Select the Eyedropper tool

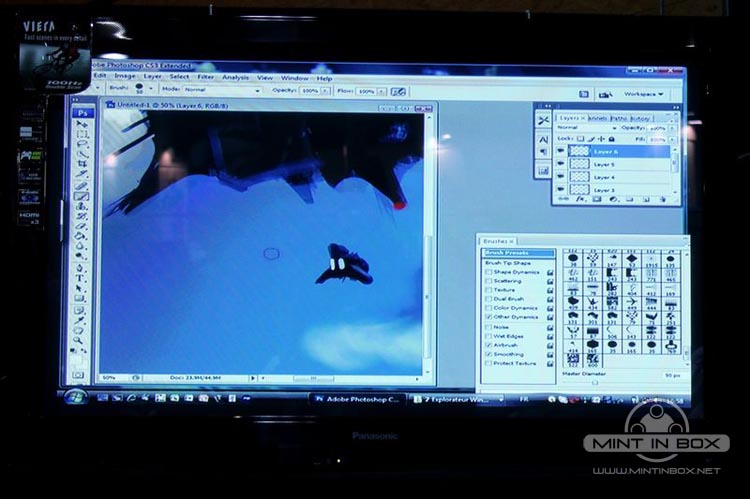click(x=79, y=320)
